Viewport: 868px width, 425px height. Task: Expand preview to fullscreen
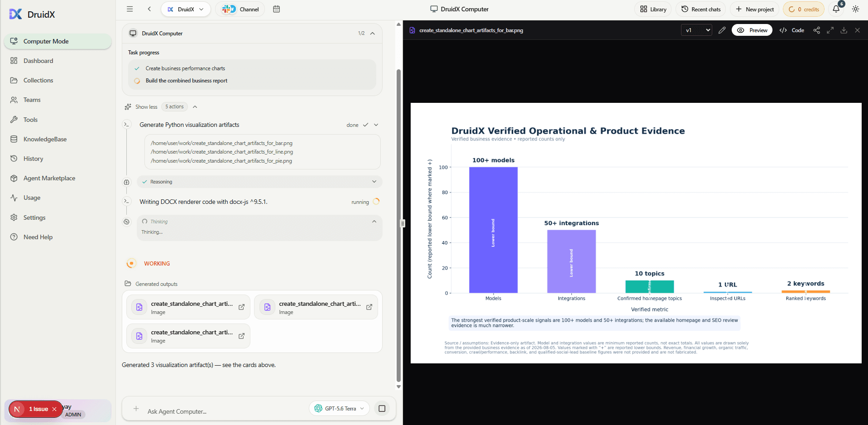click(830, 30)
